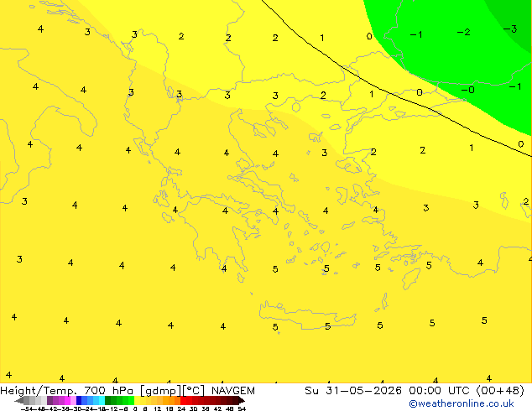532x411 pixels.
Task: Click the "(00+48)" forecast offset label
Action: pos(500,391)
